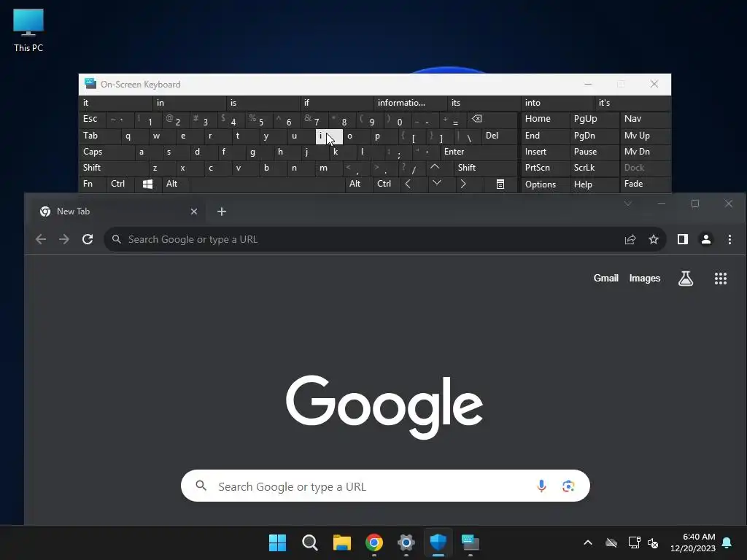Open Chrome three-dot menu

pos(729,239)
